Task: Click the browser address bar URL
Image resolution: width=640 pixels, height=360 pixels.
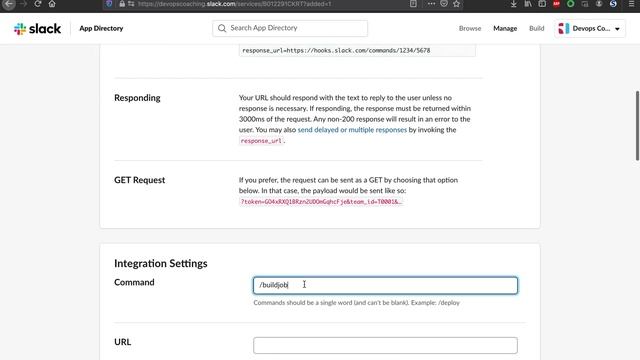Action: tap(234, 4)
